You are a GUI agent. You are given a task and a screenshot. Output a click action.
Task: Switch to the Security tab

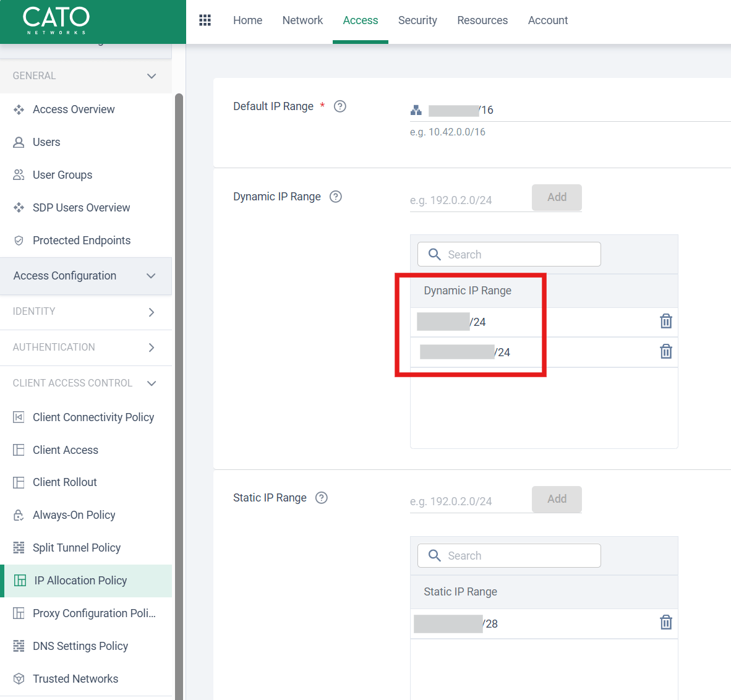pyautogui.click(x=417, y=20)
